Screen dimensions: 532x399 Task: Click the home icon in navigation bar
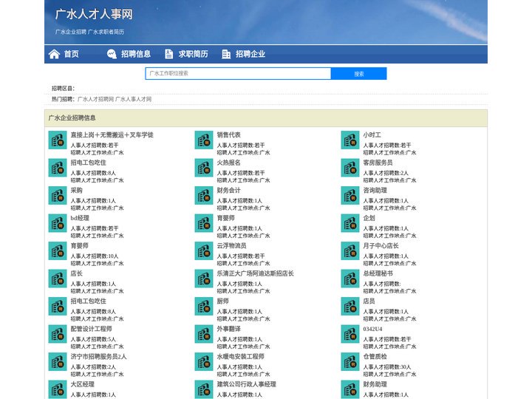point(54,54)
